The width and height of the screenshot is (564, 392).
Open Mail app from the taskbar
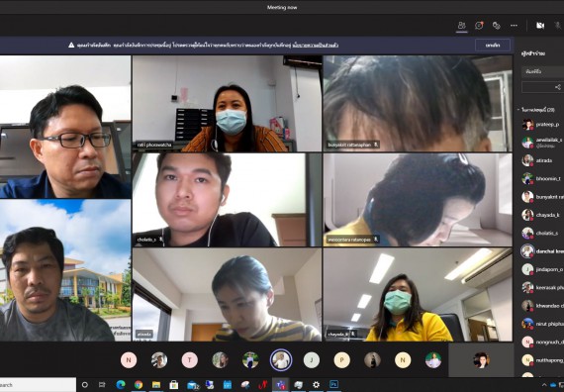(192, 385)
